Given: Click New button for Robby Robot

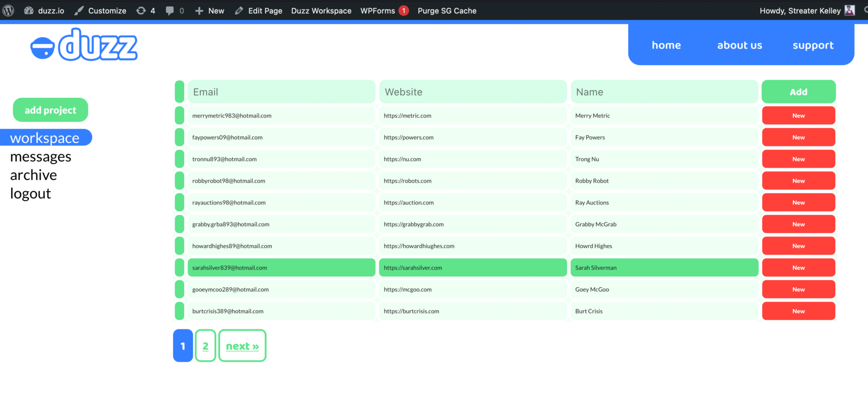Looking at the screenshot, I should [799, 180].
